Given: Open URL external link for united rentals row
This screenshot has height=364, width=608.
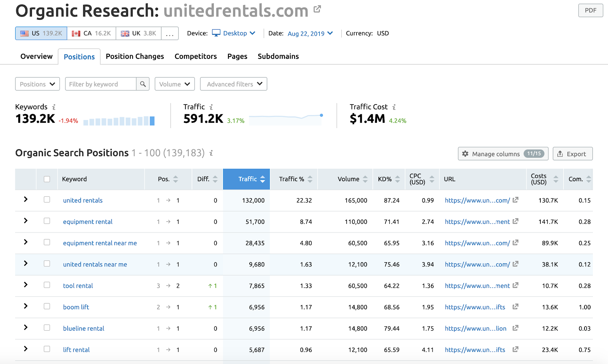Looking at the screenshot, I should [515, 200].
